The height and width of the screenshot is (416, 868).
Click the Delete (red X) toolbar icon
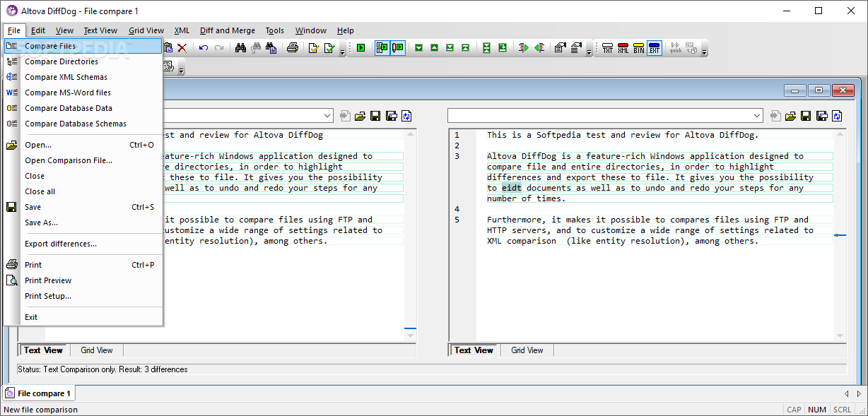point(182,48)
